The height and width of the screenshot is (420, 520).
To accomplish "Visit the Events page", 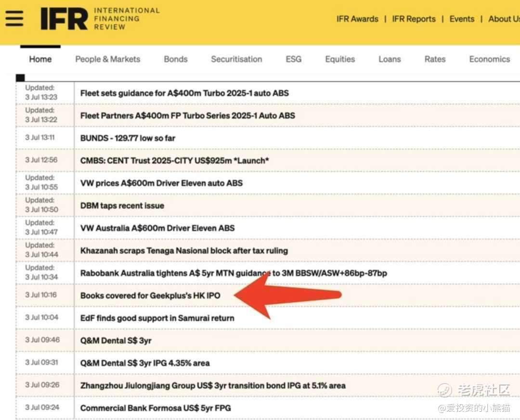I will click(462, 19).
